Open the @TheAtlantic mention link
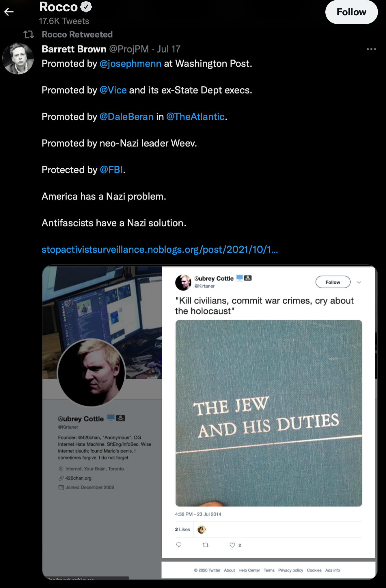Image resolution: width=386 pixels, height=588 pixels. [195, 117]
